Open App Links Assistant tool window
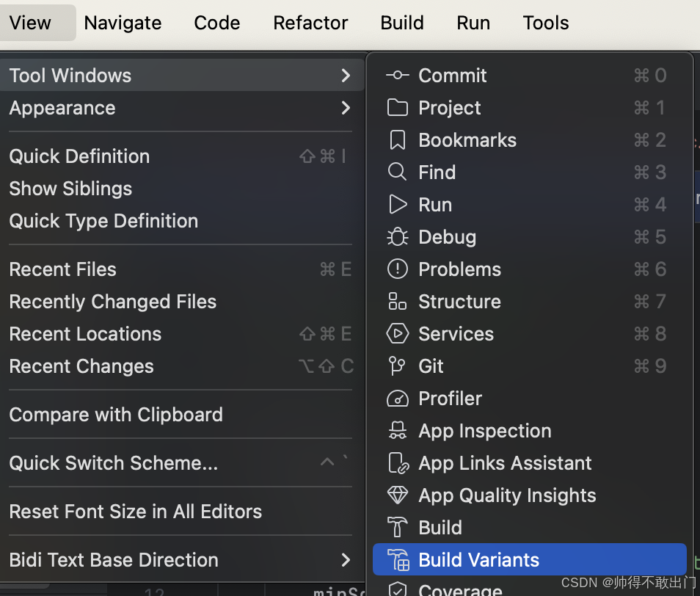The width and height of the screenshot is (700, 596). (505, 463)
